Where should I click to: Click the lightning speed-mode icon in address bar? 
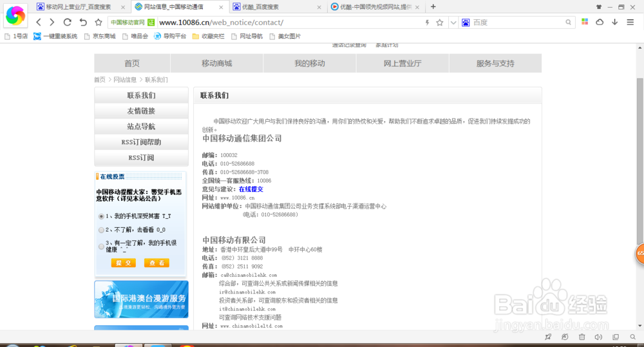pyautogui.click(x=427, y=23)
